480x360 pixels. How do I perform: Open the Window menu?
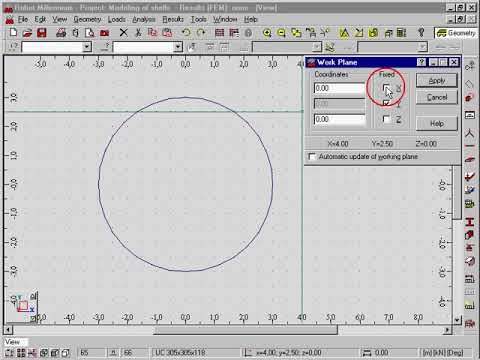click(x=225, y=20)
